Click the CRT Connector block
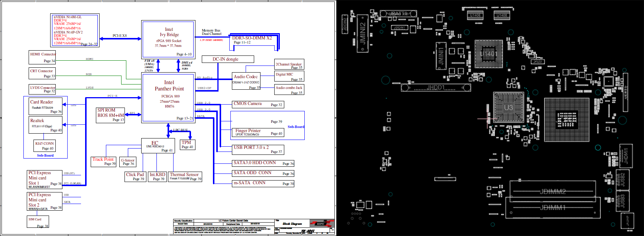644x236 pixels. (42, 73)
